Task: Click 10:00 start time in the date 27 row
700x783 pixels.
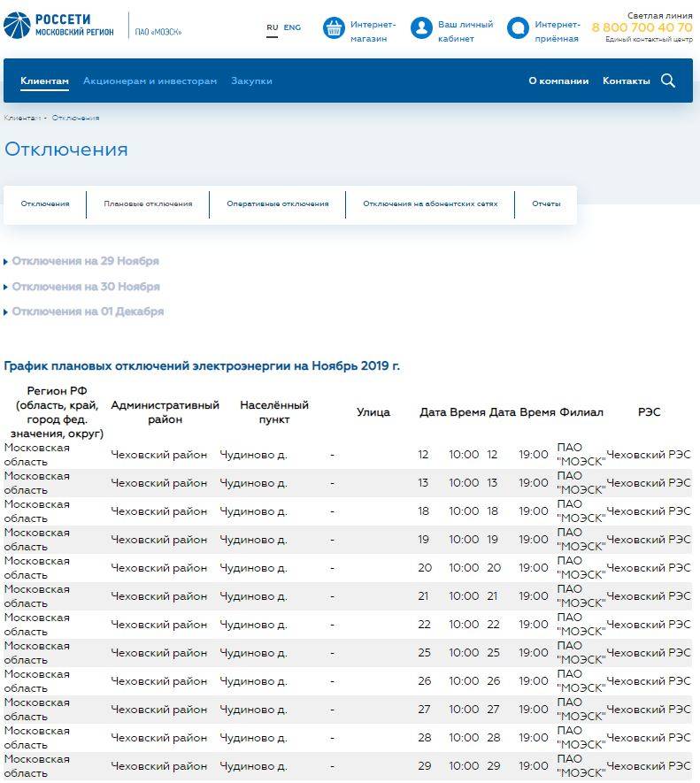Action: 464,709
